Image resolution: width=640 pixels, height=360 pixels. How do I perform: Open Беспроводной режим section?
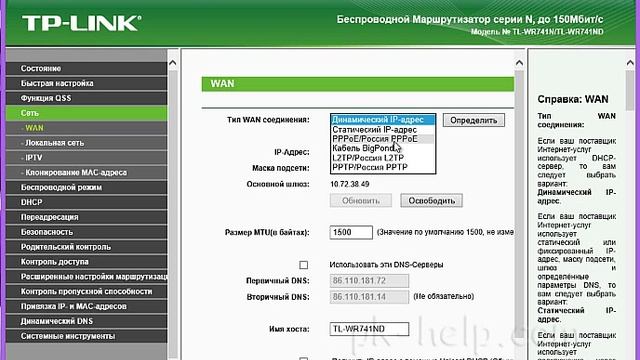[87, 187]
